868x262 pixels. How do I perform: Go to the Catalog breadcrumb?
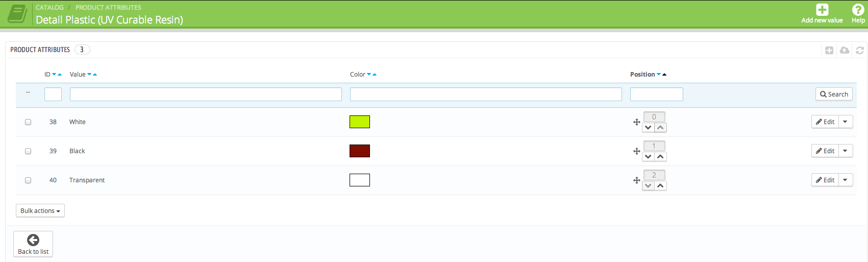49,8
